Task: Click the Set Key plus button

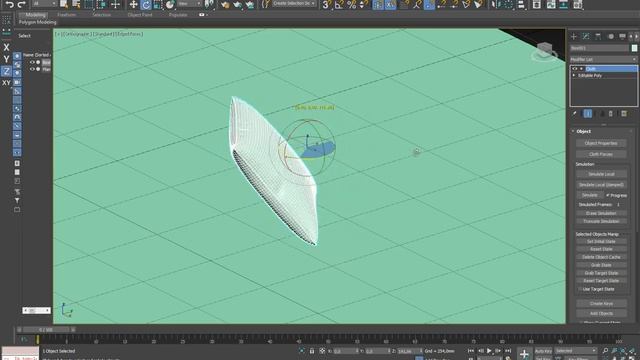Action: pyautogui.click(x=524, y=354)
